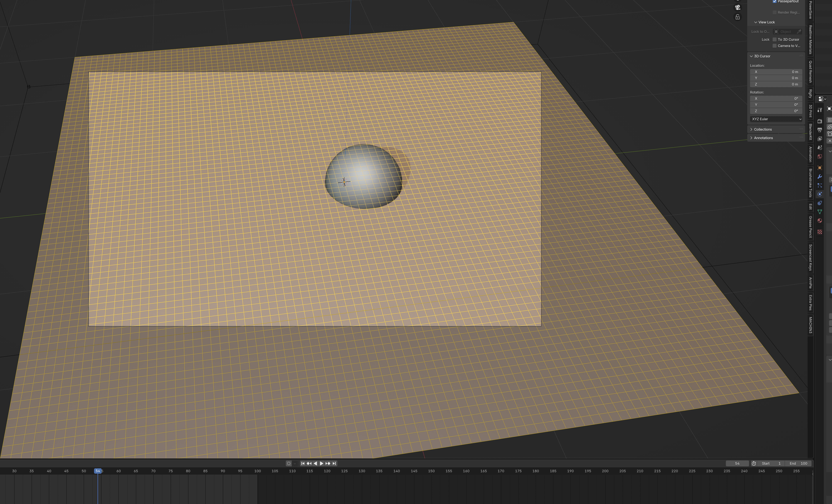
Task: Jump to the last frame
Action: 334,463
